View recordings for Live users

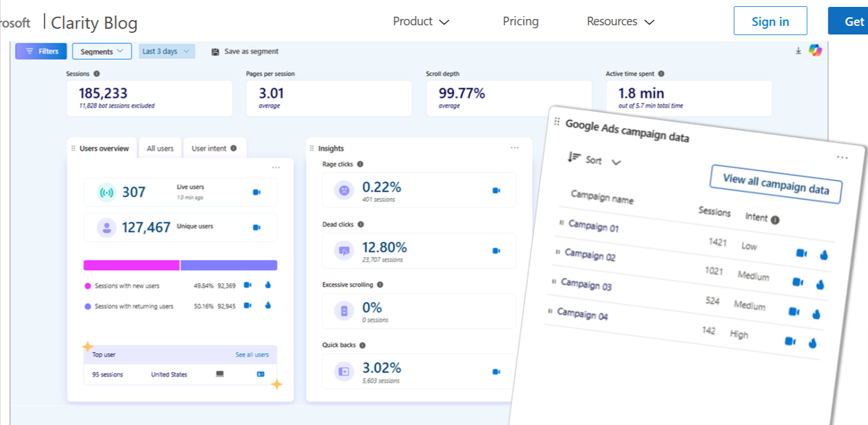(256, 192)
